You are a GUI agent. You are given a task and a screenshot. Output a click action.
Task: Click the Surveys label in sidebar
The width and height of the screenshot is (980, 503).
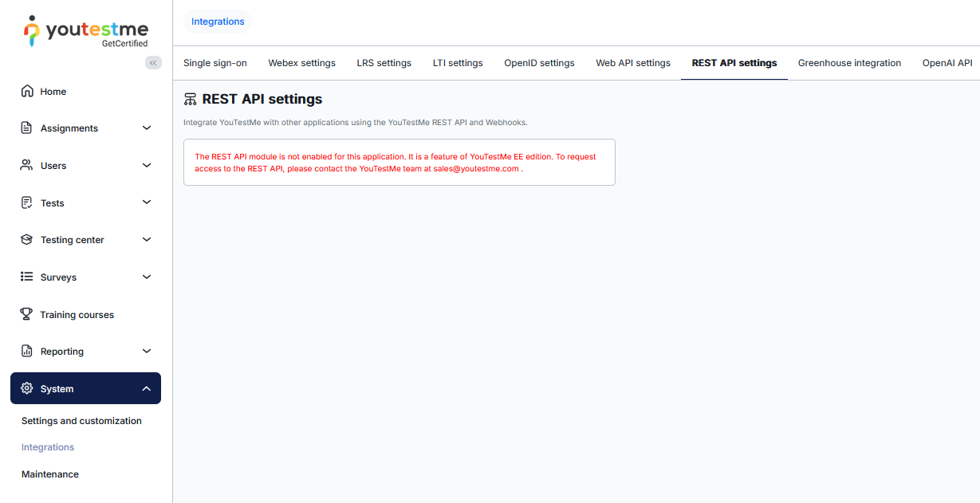59,277
